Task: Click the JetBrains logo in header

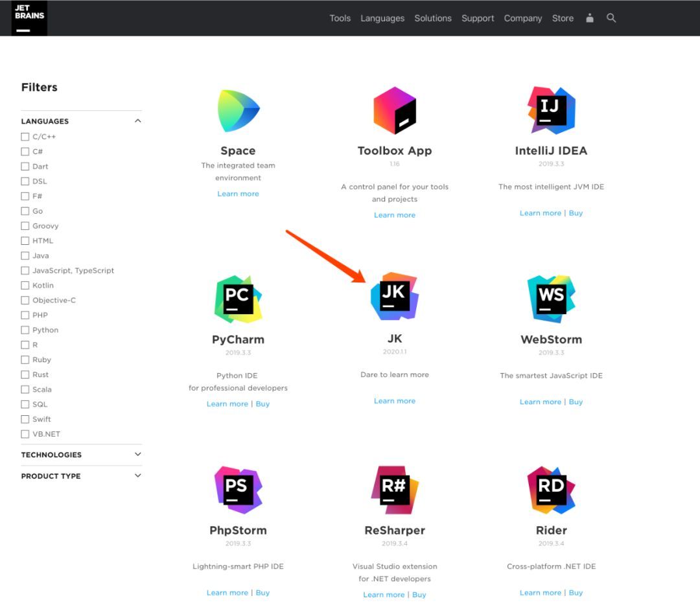Action: click(x=29, y=18)
